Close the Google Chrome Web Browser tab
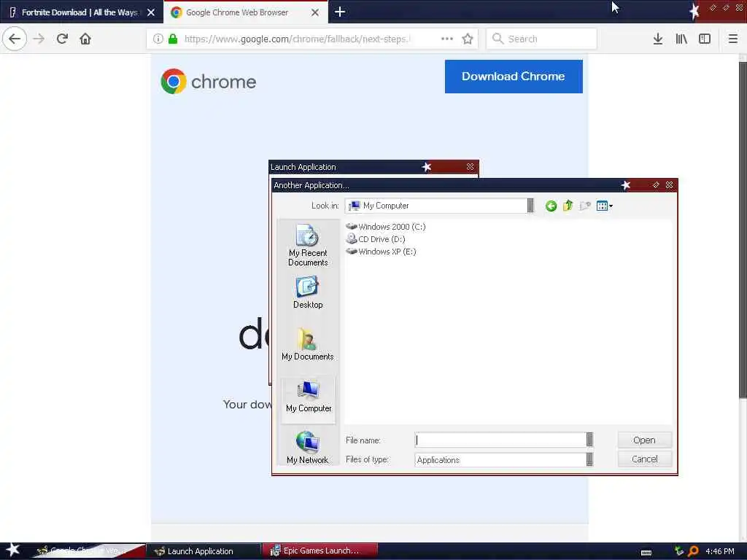 (x=315, y=12)
